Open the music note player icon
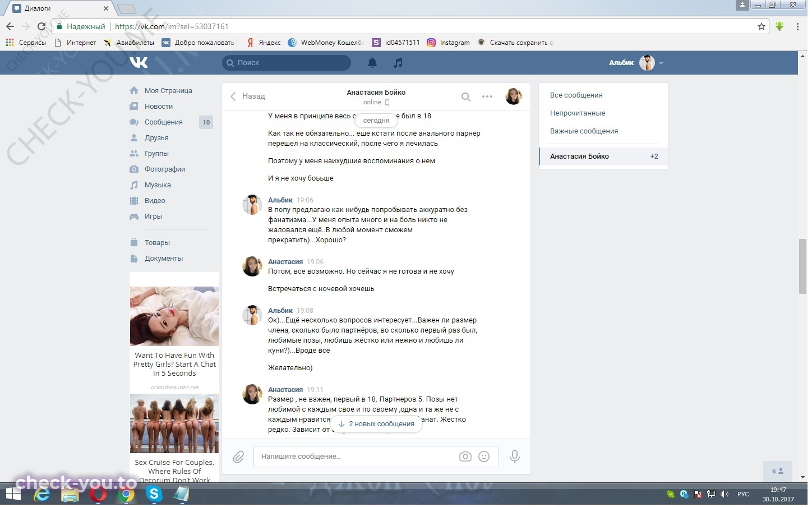Viewport: 812px width, 507px height. [x=398, y=63]
